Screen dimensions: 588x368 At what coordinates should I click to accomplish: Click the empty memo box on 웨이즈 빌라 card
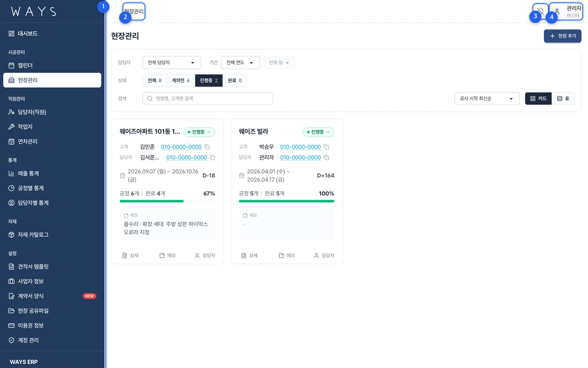coord(286,224)
